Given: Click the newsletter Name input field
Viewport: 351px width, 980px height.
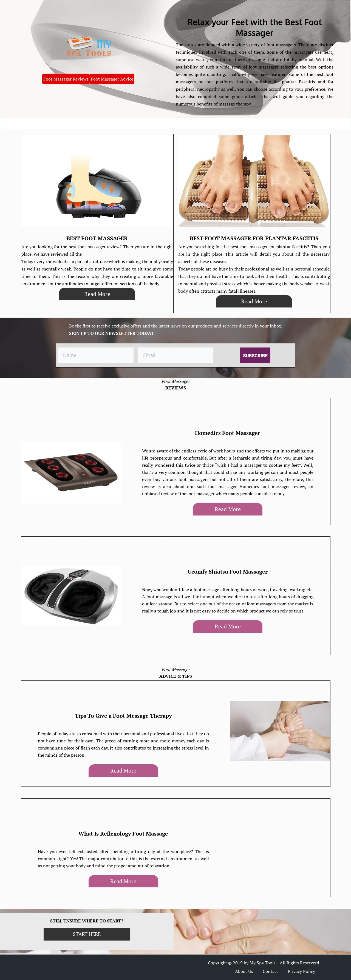Looking at the screenshot, I should tap(95, 355).
